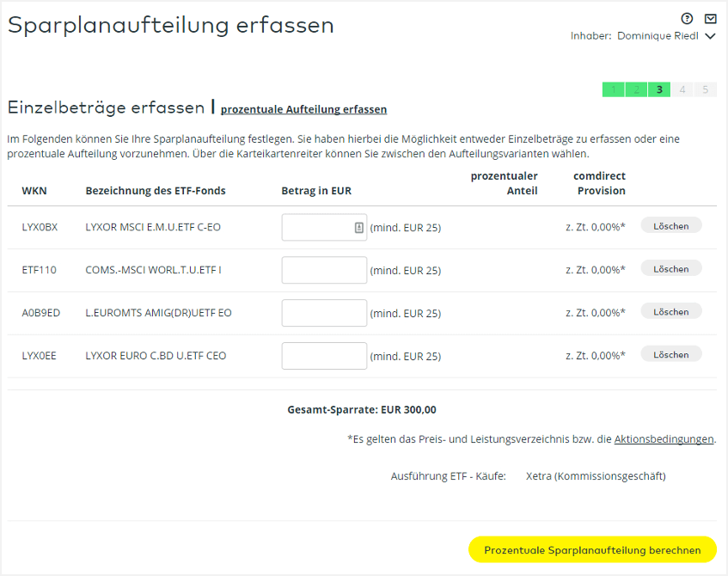Select current step 3 in progress indicator

(x=659, y=89)
